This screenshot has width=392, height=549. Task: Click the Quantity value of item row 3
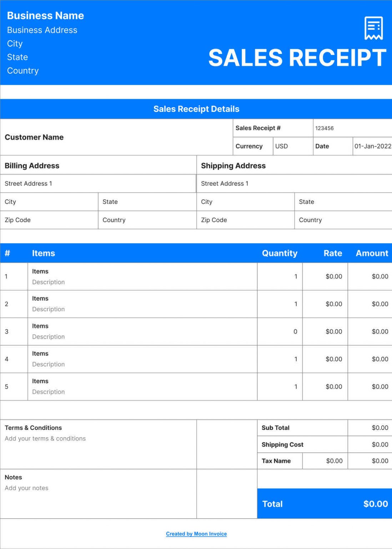click(295, 331)
